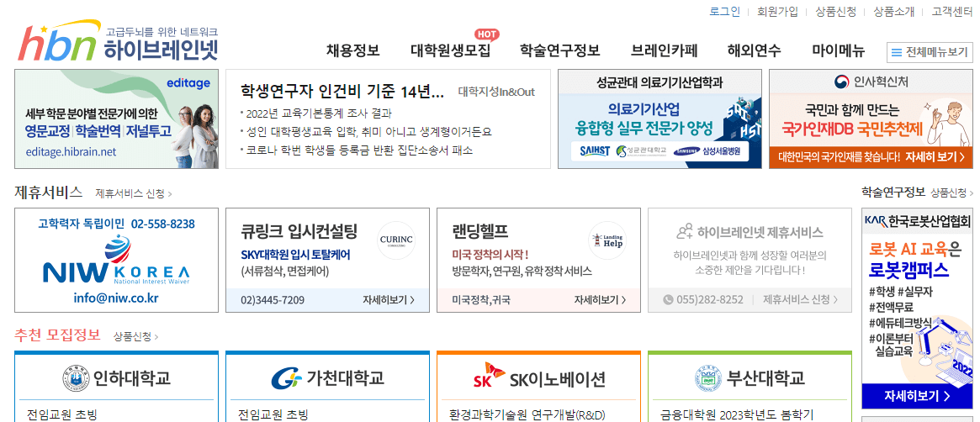Open the 인하대학교 전임교원 초빙 listing

(x=62, y=414)
